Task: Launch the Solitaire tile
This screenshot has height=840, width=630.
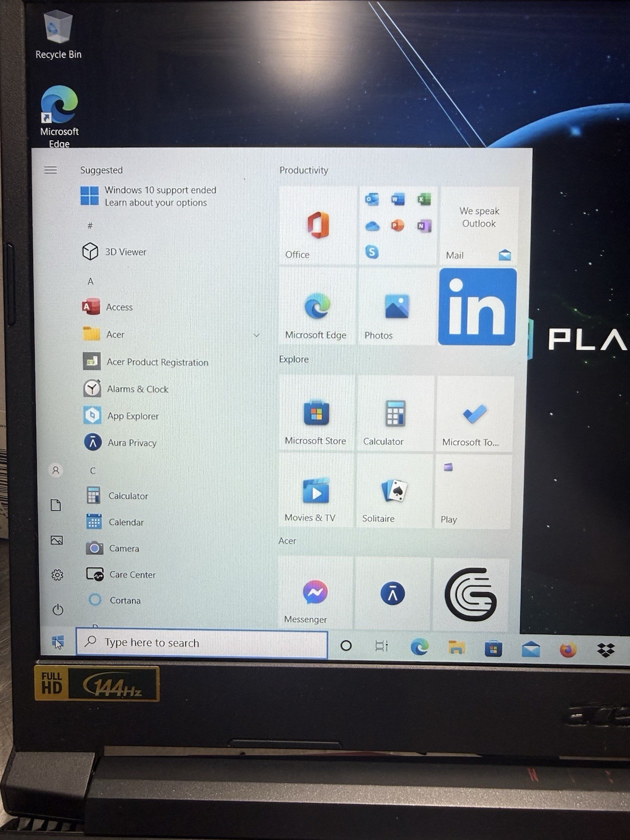Action: [394, 491]
